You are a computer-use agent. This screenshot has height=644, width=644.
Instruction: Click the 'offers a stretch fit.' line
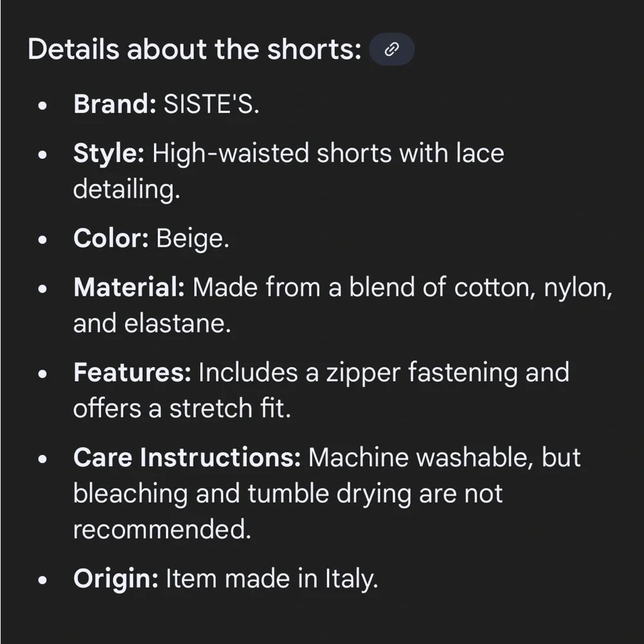point(182,408)
